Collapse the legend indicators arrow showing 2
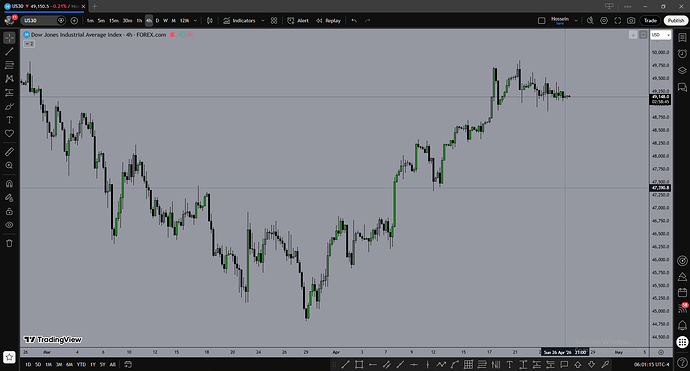The width and height of the screenshot is (690, 371). [29, 44]
